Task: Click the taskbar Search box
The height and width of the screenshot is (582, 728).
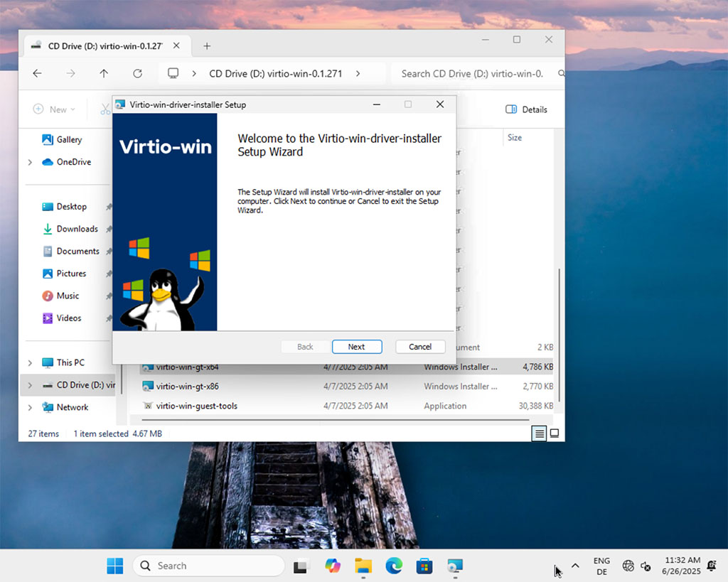Action: click(x=208, y=566)
